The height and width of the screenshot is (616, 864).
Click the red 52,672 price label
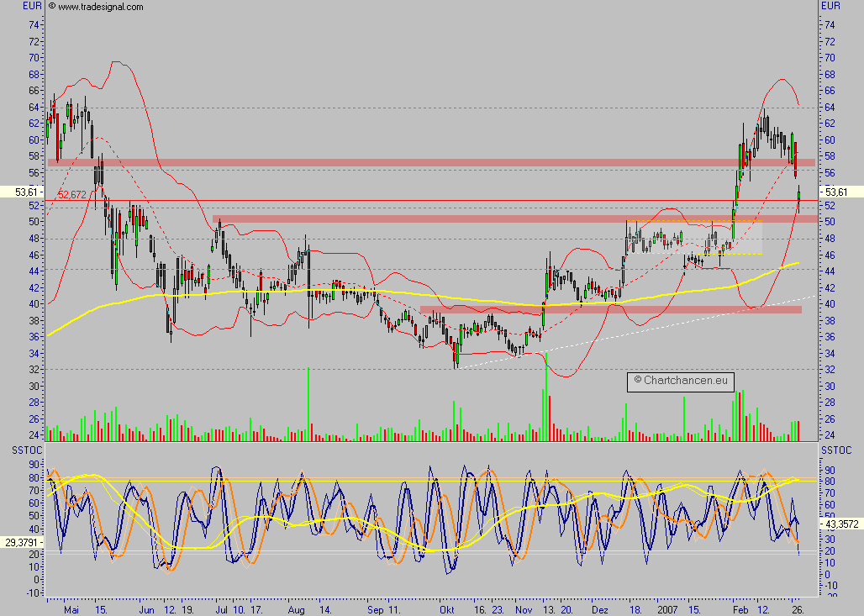(71, 194)
